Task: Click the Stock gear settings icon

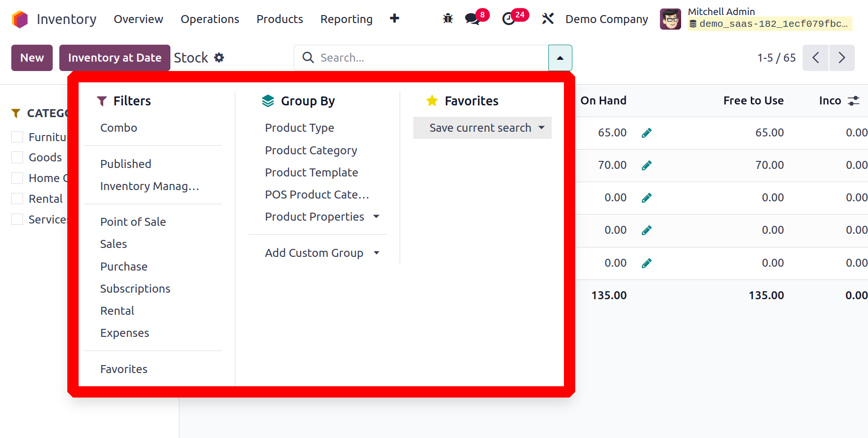Action: [219, 57]
